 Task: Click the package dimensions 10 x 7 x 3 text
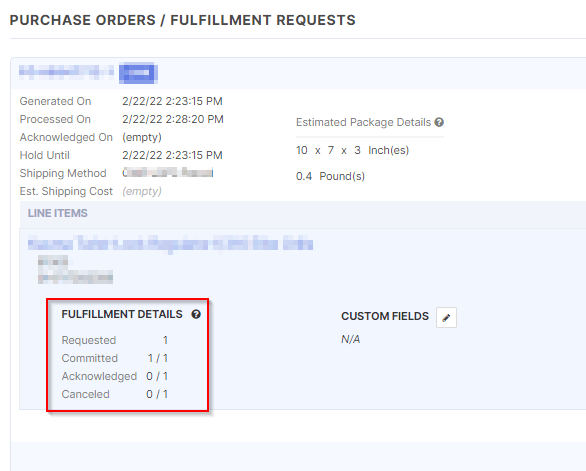(x=352, y=150)
